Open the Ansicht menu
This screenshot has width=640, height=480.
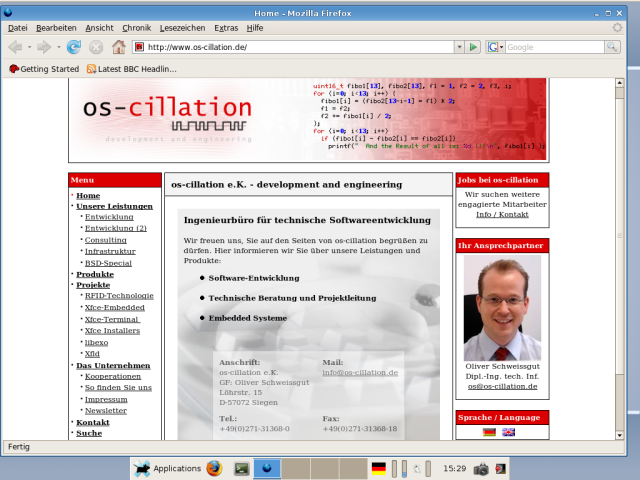(x=99, y=28)
